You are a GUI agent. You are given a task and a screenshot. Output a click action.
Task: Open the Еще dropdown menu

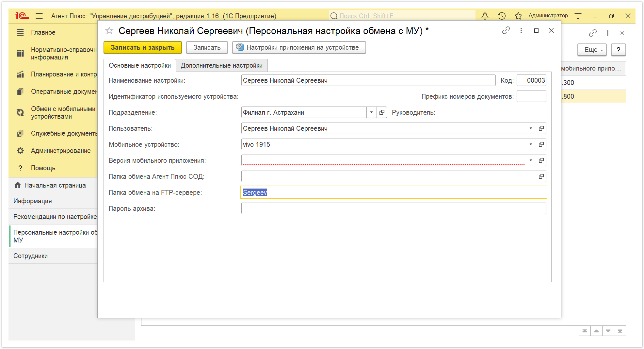coord(592,50)
